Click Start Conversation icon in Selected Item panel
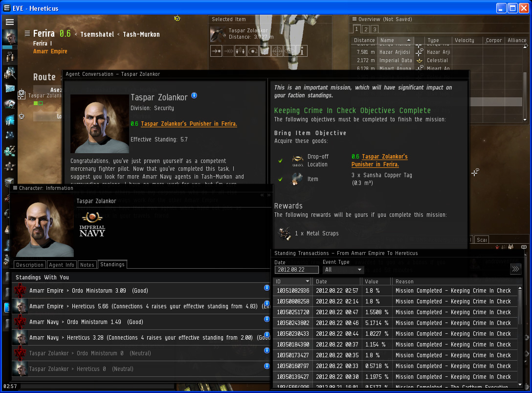Viewport: 532px width, 393px height. point(240,51)
